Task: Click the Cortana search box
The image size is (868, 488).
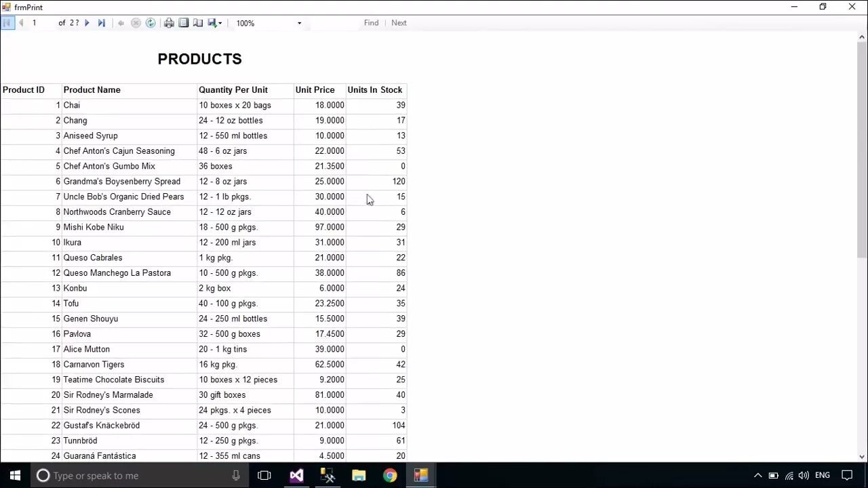Action: pos(140,475)
